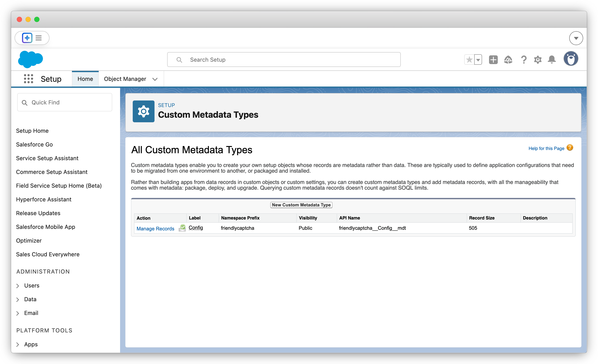Switch to the Home tab
The image size is (598, 364).
[x=85, y=79]
